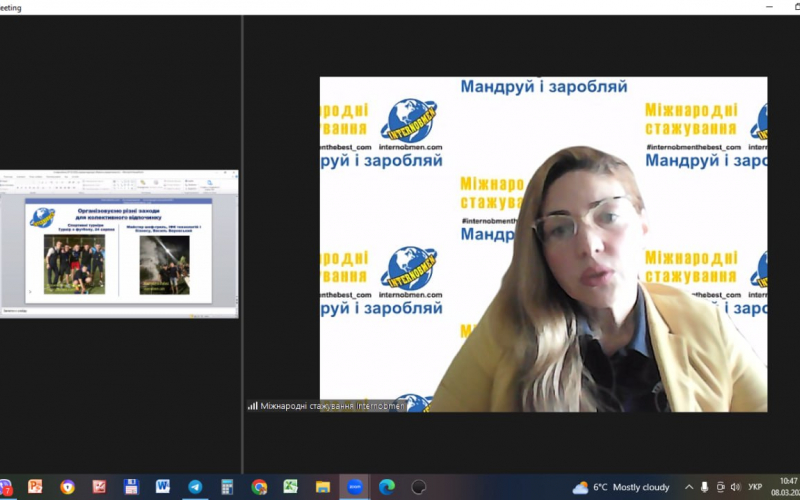Open the dark circular app taskbar icon

(418, 487)
